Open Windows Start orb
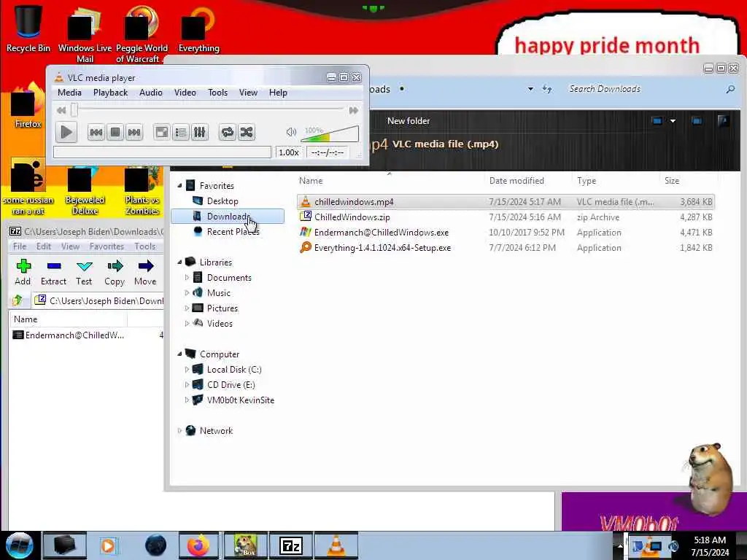 [20, 545]
